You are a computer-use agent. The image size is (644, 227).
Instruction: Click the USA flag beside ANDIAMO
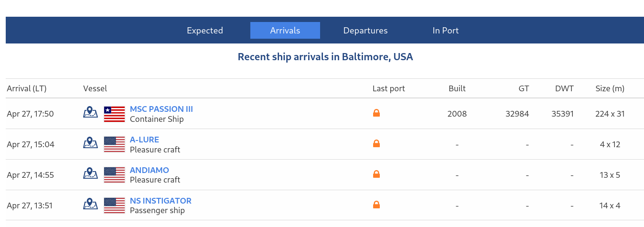[x=114, y=175]
